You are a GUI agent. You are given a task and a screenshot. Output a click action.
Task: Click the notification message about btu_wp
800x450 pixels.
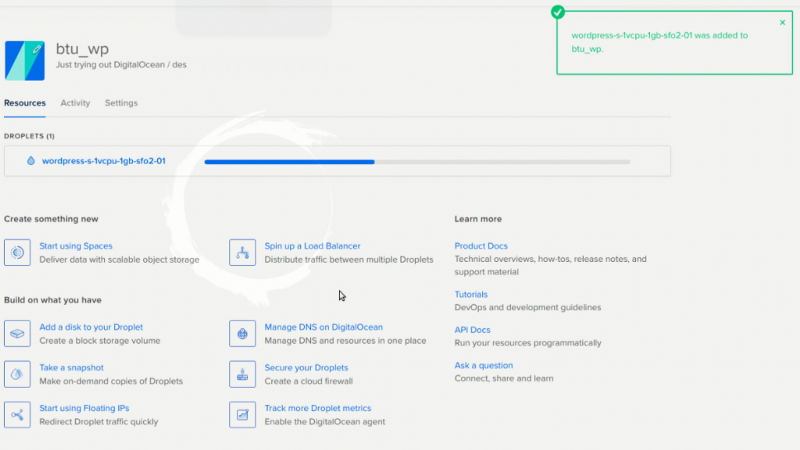pos(660,42)
